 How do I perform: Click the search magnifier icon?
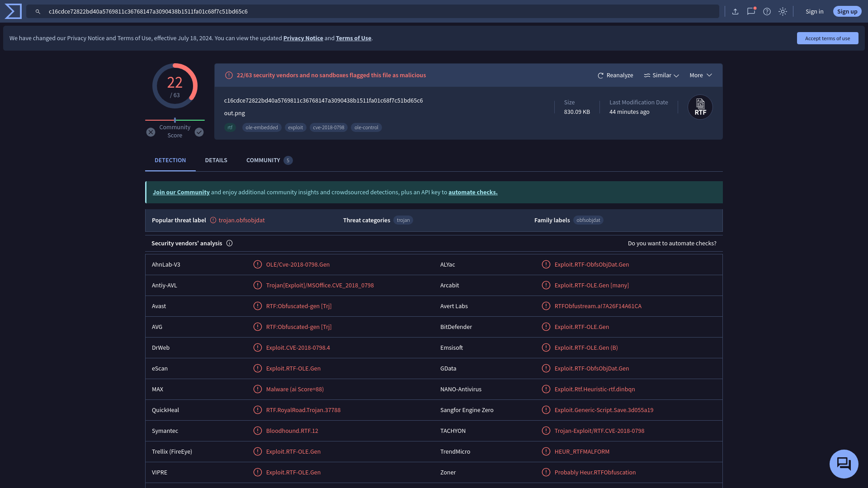pyautogui.click(x=38, y=12)
